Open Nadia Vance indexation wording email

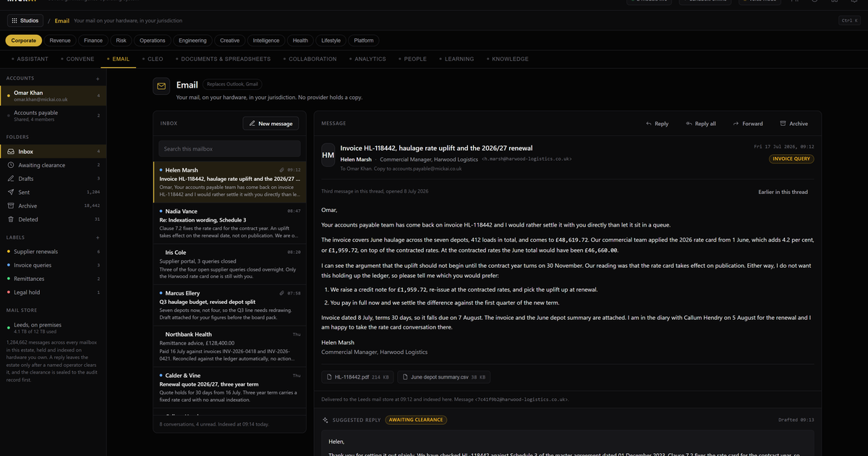coord(229,223)
